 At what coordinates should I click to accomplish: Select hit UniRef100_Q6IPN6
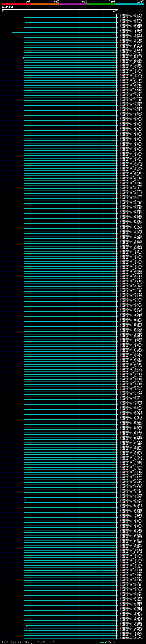tap(131, 203)
